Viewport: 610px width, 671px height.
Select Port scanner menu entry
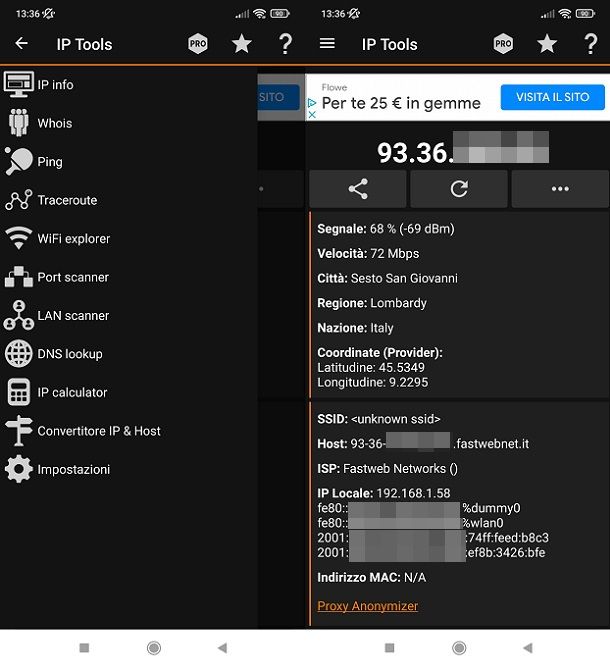73,277
